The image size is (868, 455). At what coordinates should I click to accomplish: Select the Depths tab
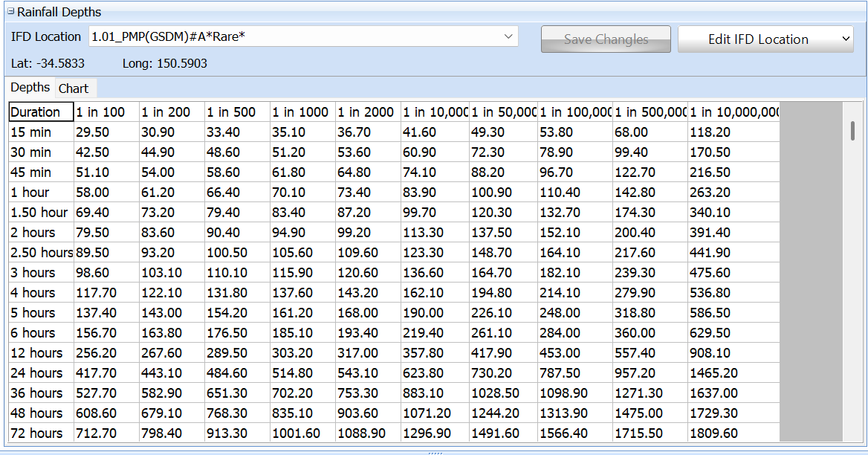(30, 87)
